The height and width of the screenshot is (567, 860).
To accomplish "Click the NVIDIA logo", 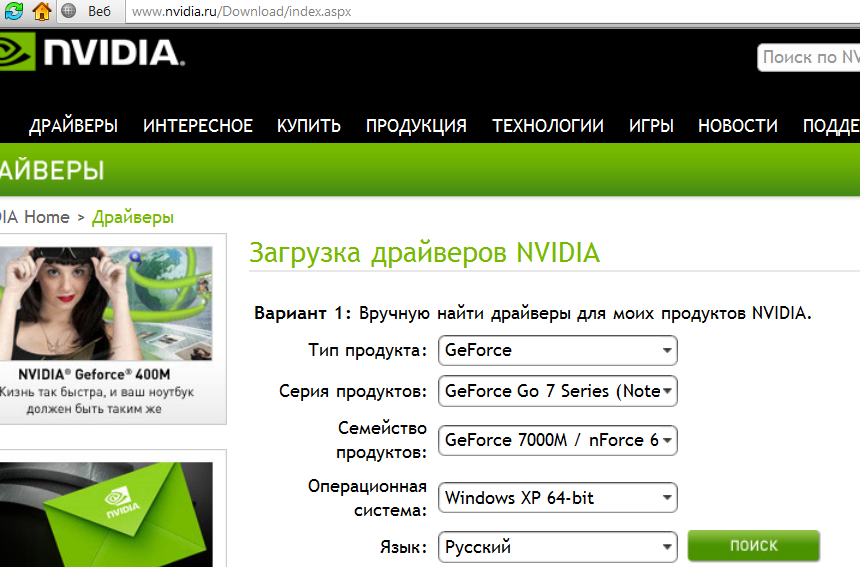I will [92, 52].
